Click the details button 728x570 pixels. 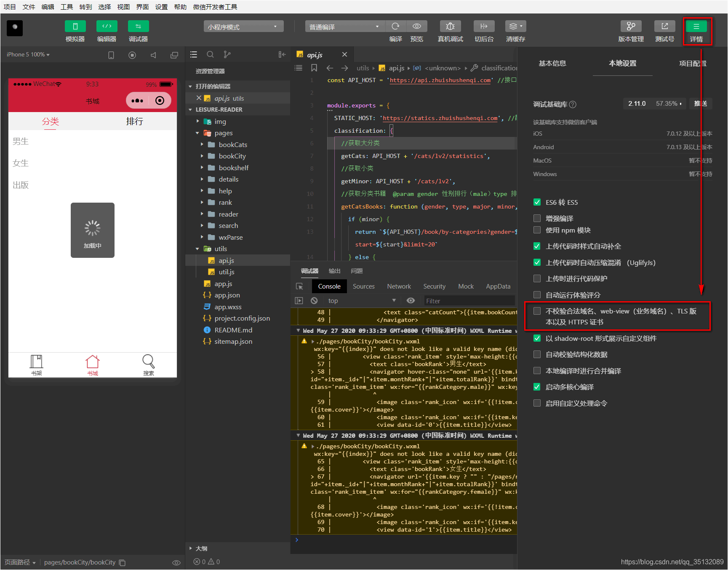[x=696, y=26]
